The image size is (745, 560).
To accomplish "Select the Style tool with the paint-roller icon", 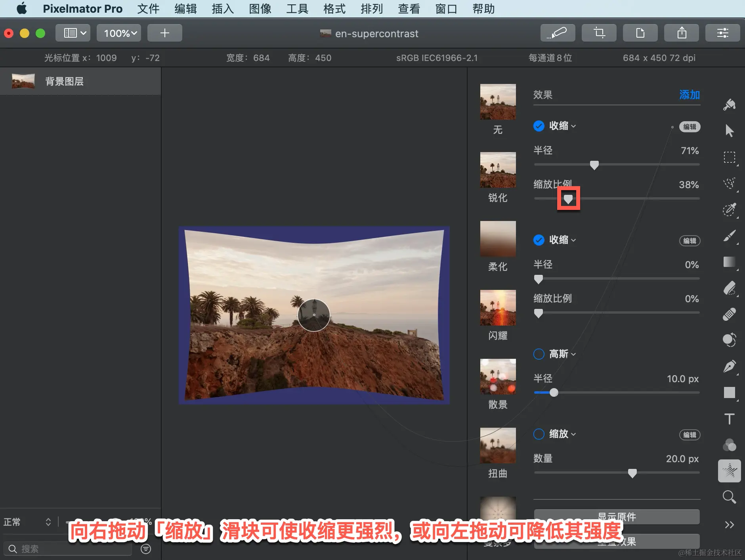I will pyautogui.click(x=729, y=105).
